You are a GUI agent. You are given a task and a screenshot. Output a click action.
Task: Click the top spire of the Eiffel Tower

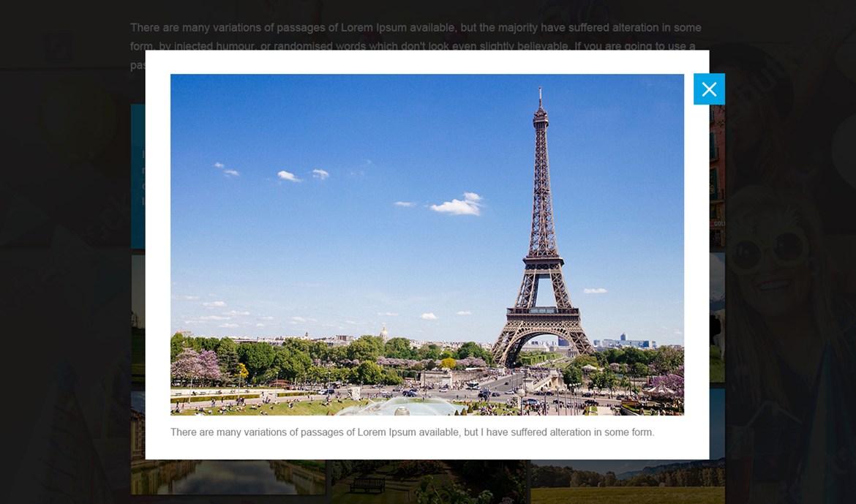[541, 99]
